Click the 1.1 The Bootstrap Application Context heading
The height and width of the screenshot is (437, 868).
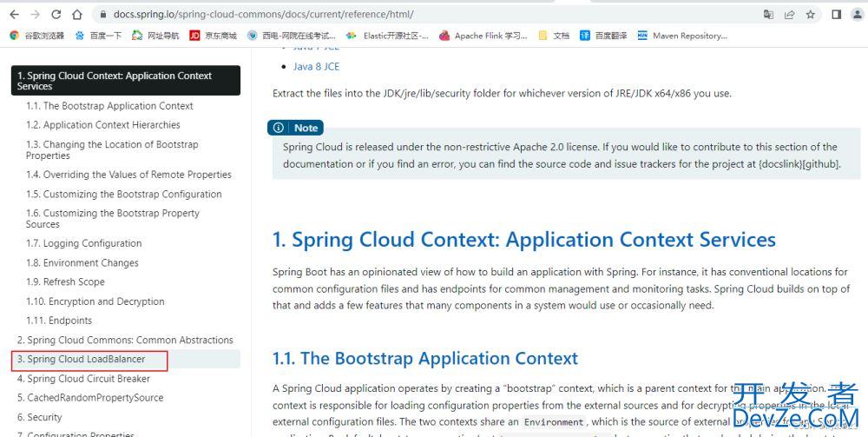tap(425, 358)
